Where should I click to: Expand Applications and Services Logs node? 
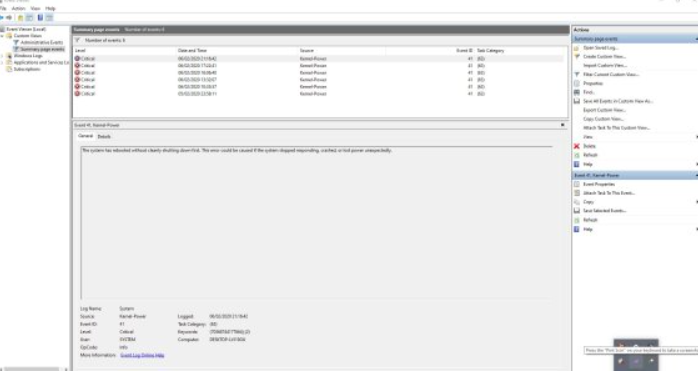[2, 62]
